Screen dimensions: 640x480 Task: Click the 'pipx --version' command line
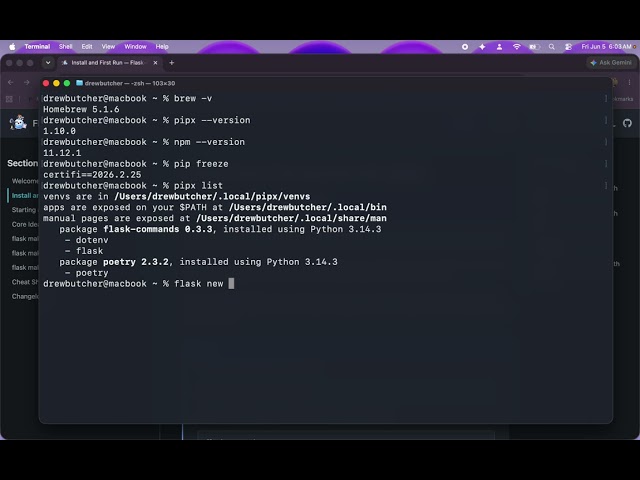pos(147,120)
